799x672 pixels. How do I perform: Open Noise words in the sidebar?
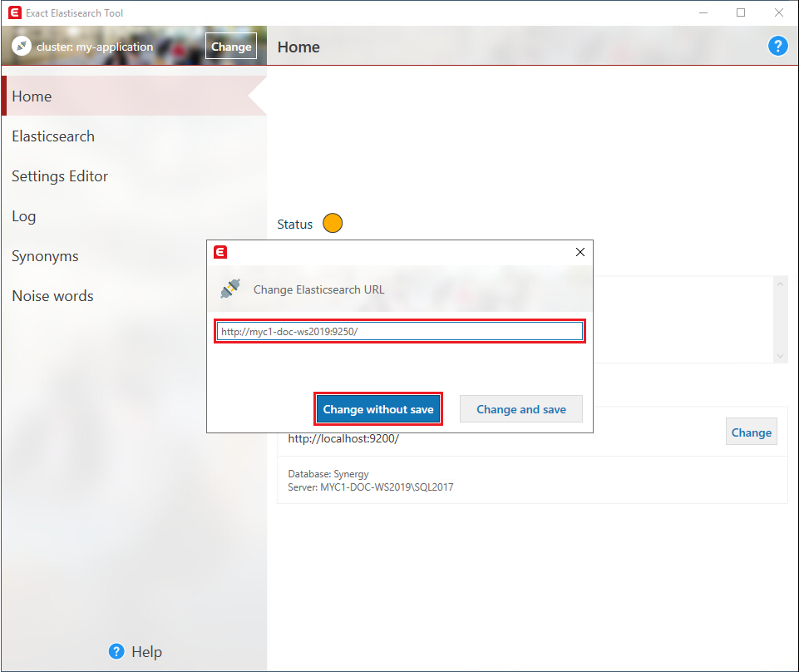[52, 296]
